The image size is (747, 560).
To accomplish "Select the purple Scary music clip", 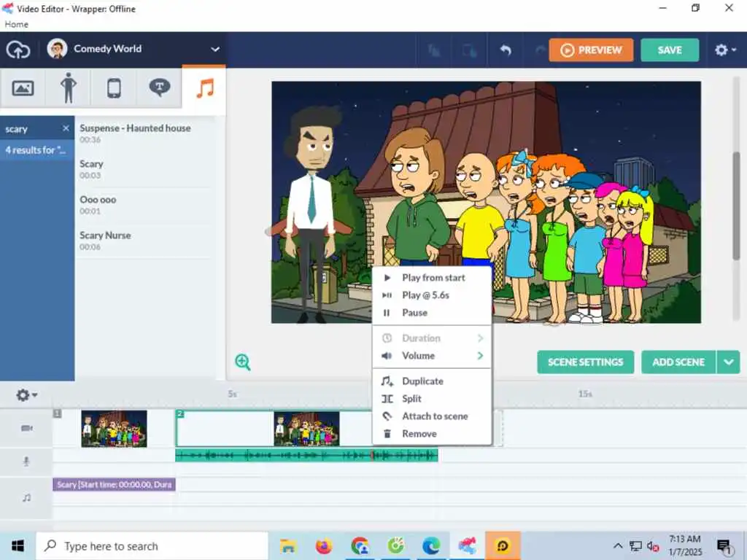I will [x=114, y=485].
